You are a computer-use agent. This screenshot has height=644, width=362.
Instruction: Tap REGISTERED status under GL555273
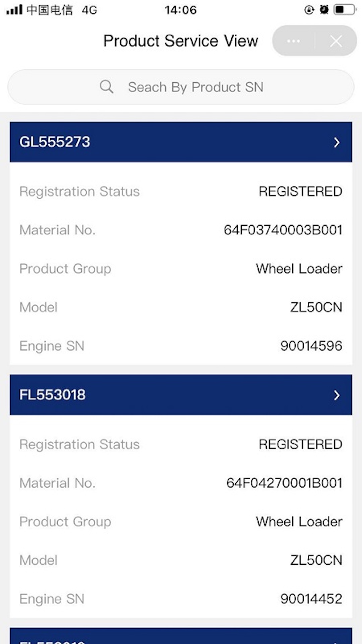pos(300,192)
